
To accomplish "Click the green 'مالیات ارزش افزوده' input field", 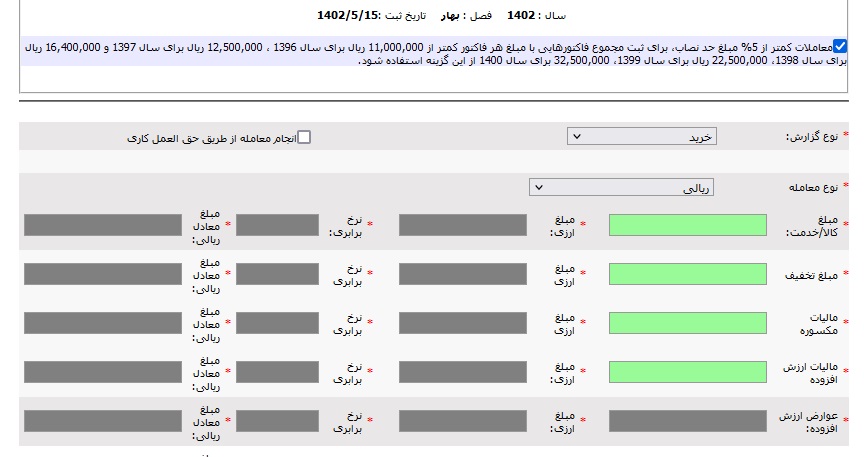I will [x=687, y=372].
